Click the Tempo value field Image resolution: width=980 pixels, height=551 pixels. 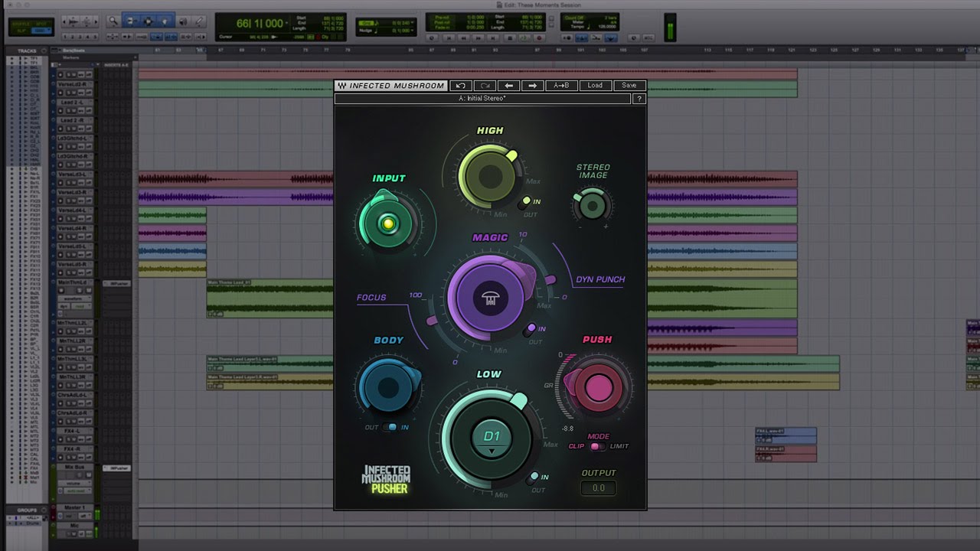[607, 27]
